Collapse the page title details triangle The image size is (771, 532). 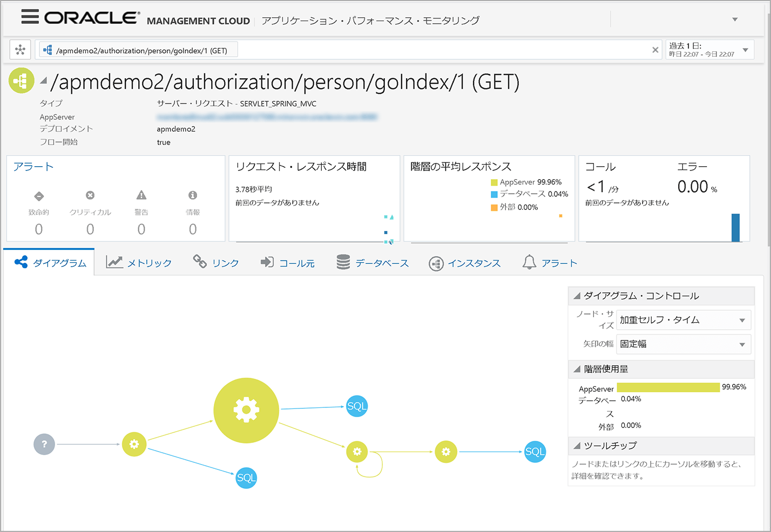click(x=43, y=81)
